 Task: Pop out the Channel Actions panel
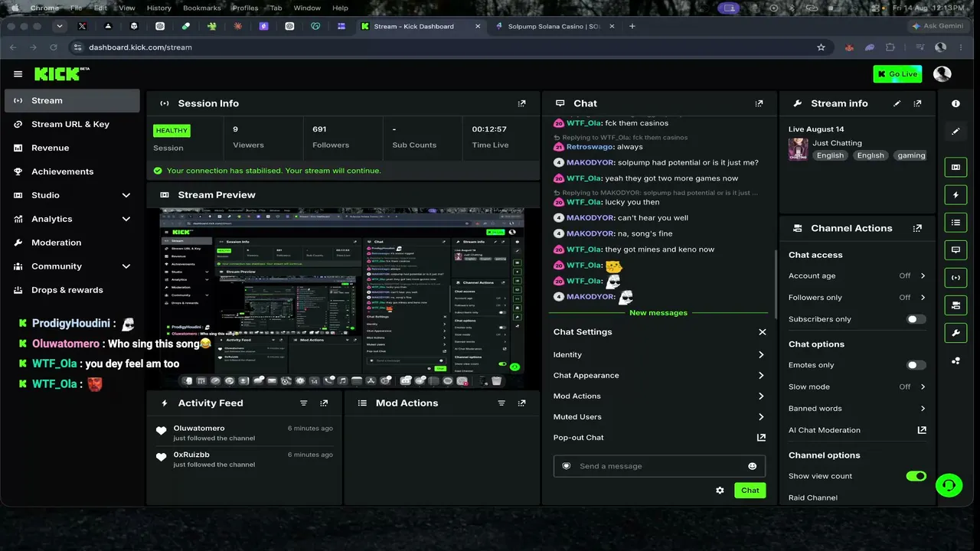[917, 228]
